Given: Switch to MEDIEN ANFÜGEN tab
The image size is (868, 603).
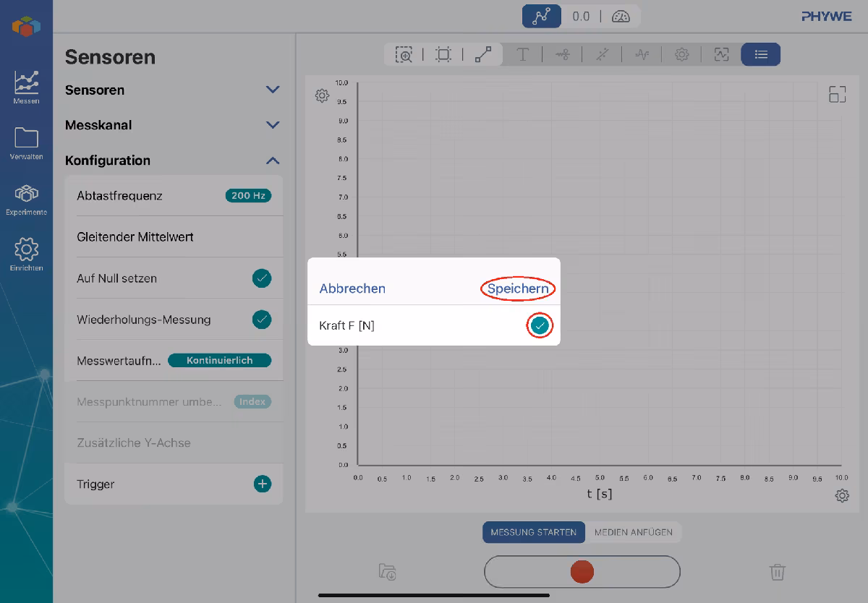Looking at the screenshot, I should tap(633, 532).
